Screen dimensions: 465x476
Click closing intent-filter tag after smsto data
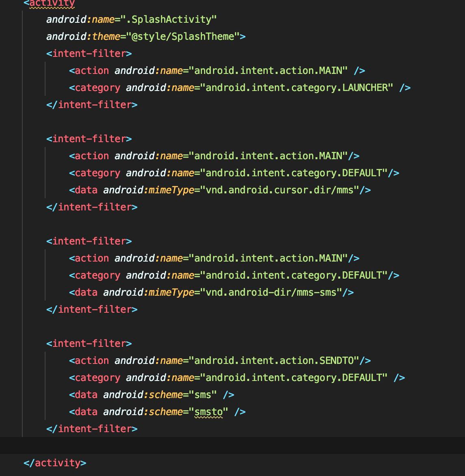92,428
